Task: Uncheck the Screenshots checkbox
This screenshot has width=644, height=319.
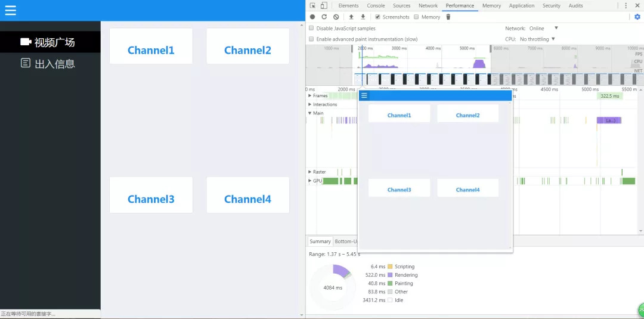Action: point(377,17)
